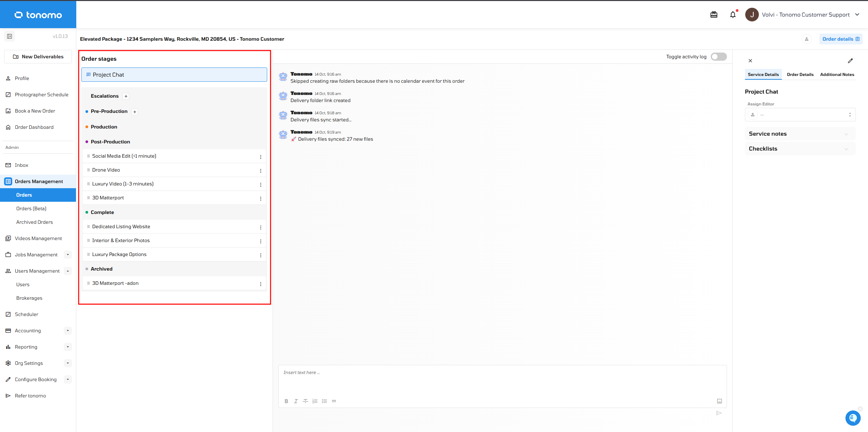This screenshot has width=868, height=432.
Task: Select the Service Details tab
Action: click(763, 75)
